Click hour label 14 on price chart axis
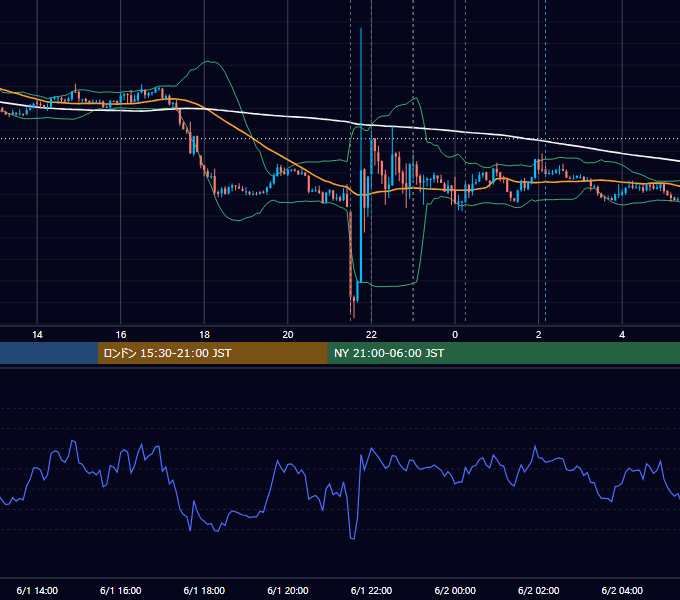Image resolution: width=680 pixels, height=600 pixels. coord(37,335)
